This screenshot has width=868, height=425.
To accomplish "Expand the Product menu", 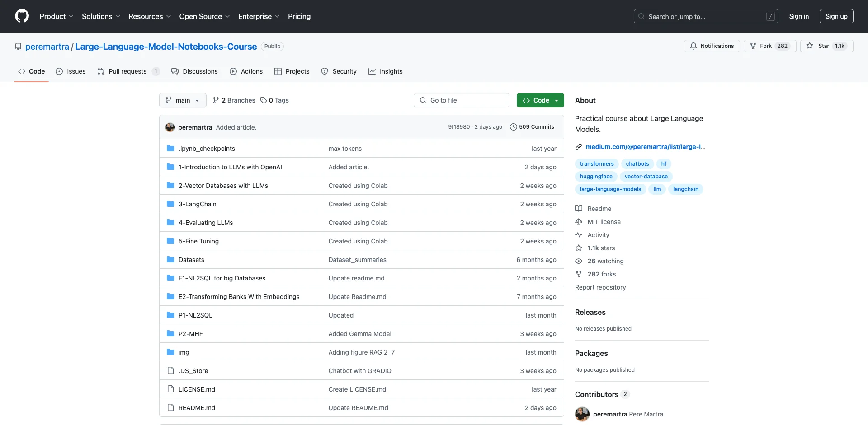I will (57, 16).
